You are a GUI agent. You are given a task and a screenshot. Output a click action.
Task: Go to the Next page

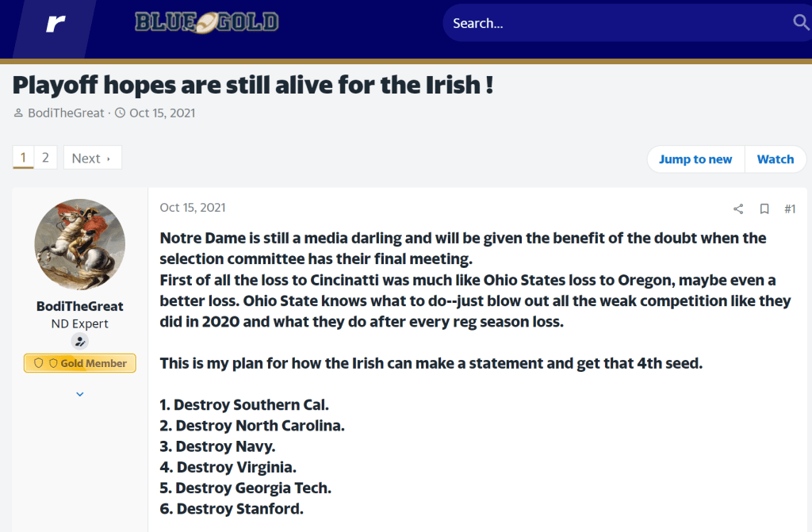92,158
